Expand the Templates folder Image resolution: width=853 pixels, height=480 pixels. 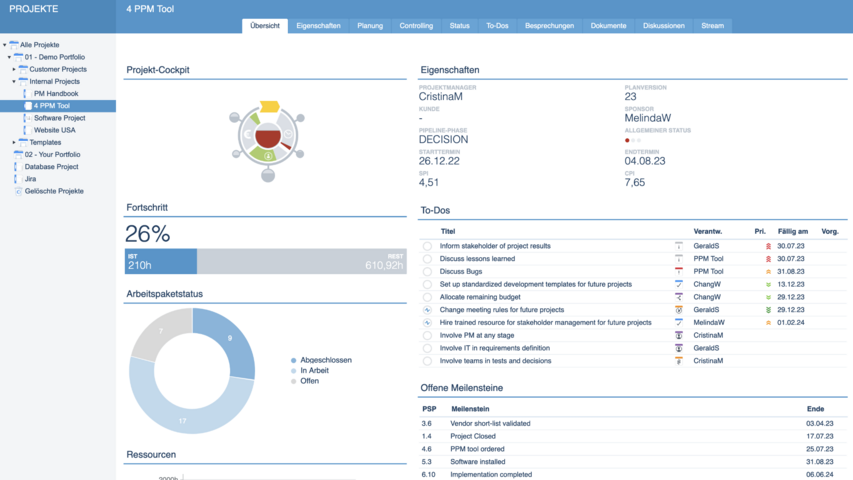[x=14, y=143]
